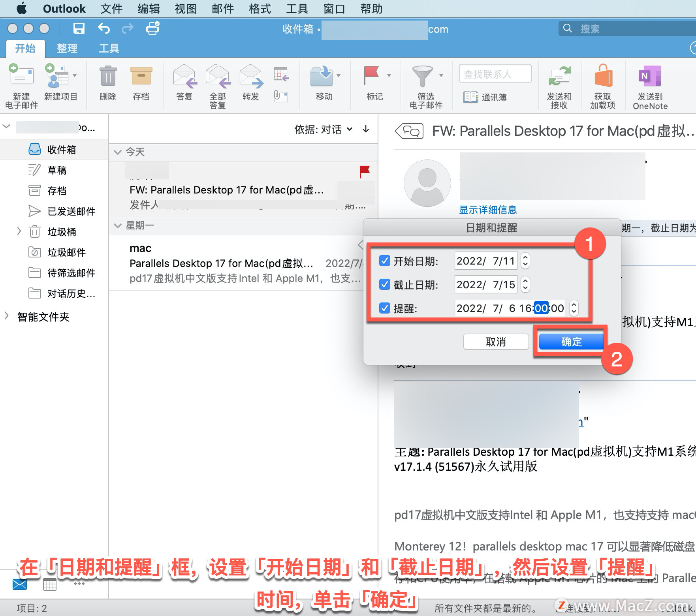This screenshot has height=616, width=696.
Task: Open the 格式 menu in the menu bar
Action: click(x=260, y=9)
